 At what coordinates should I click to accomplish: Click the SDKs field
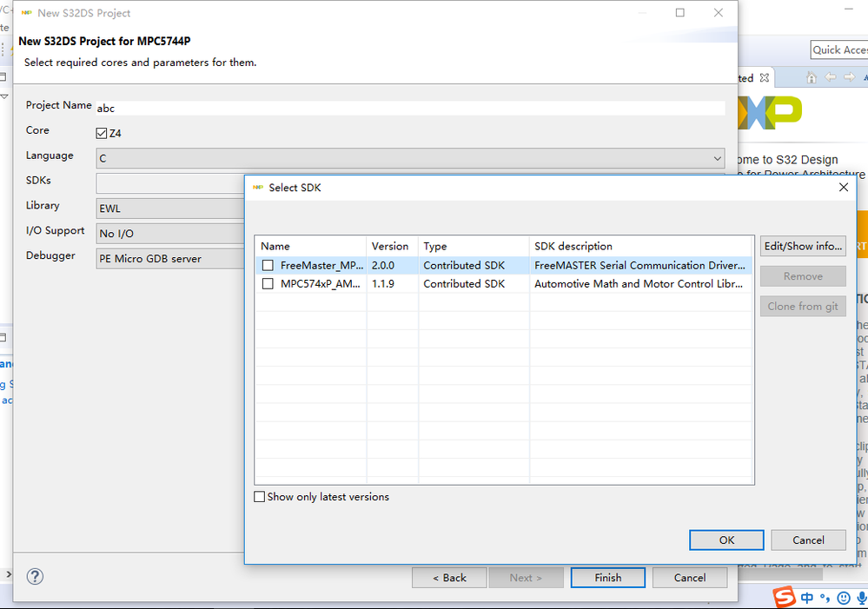pyautogui.click(x=170, y=182)
